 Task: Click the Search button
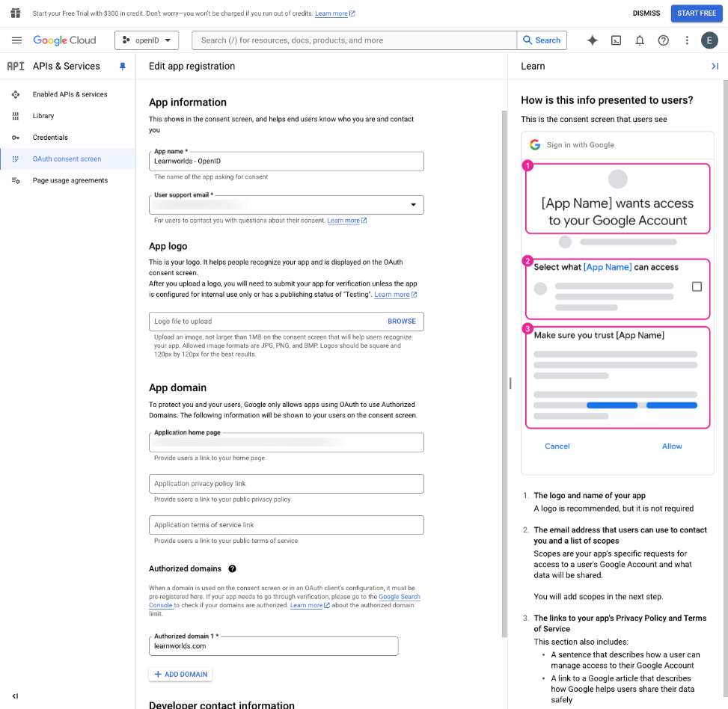[x=542, y=40]
